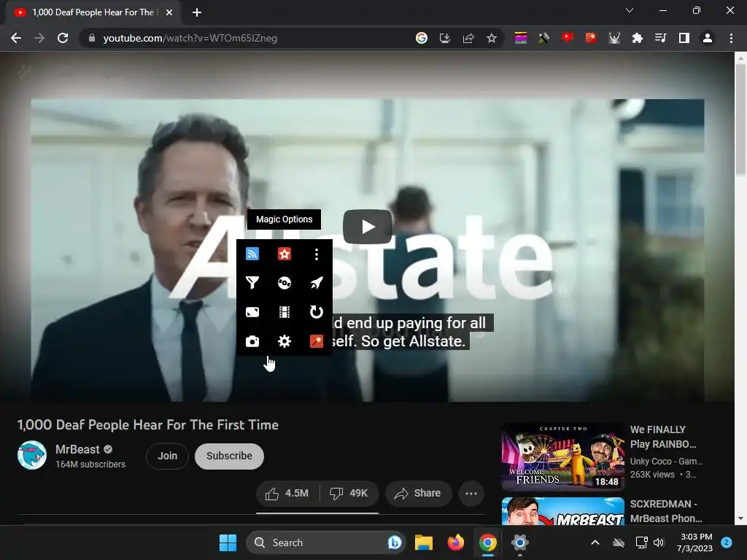Open the Windows Start menu
The height and width of the screenshot is (560, 747).
pos(228,542)
